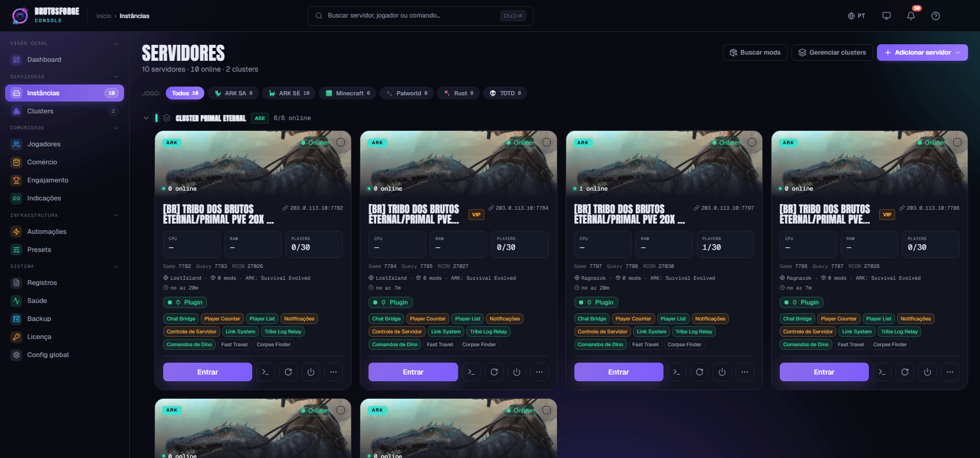The height and width of the screenshot is (458, 980).
Task: Show all games with the Todos filter
Action: (185, 93)
